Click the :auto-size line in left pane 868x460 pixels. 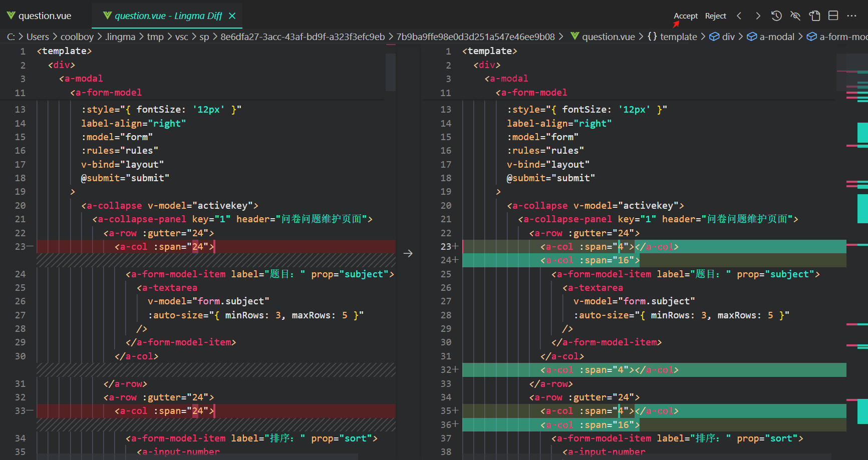tap(256, 315)
